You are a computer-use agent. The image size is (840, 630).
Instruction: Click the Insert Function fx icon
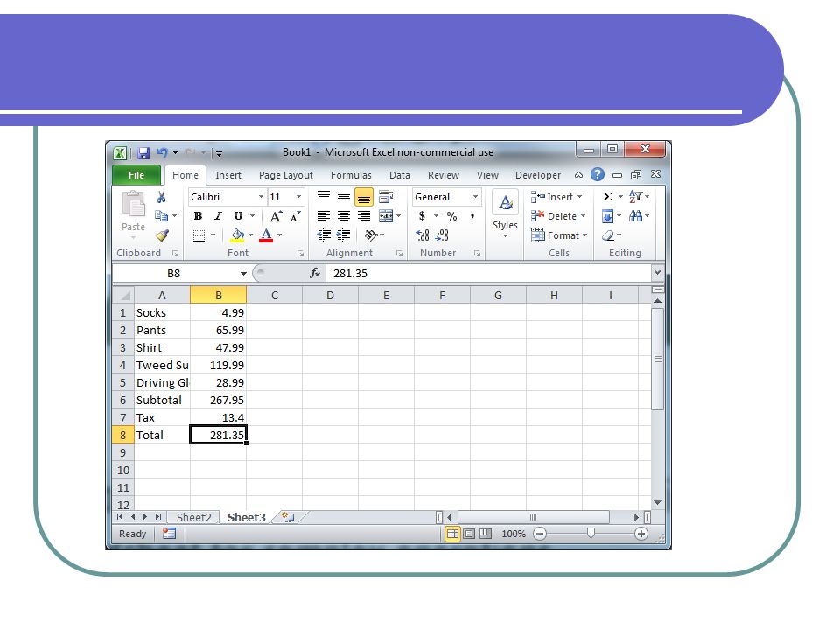tap(315, 273)
